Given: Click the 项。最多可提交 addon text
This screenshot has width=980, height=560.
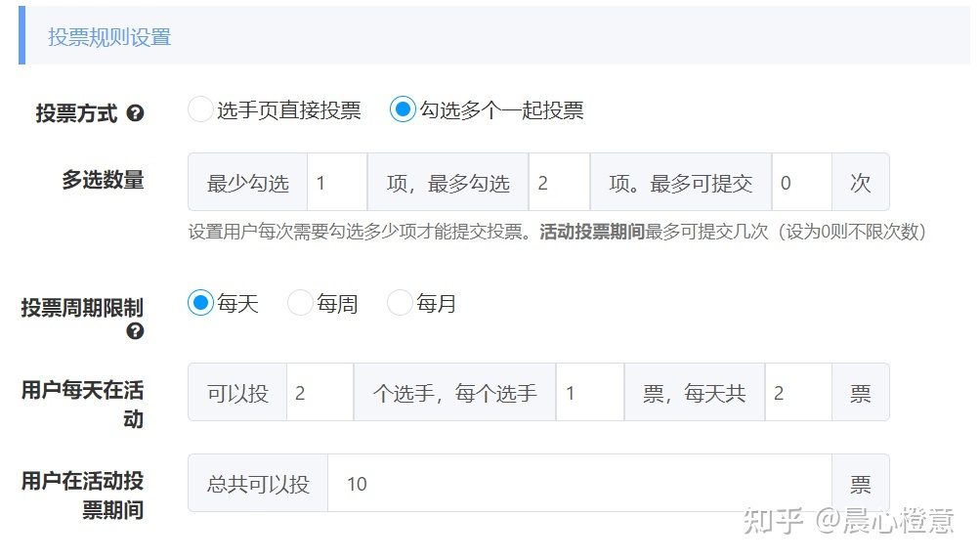Looking at the screenshot, I should click(x=681, y=183).
